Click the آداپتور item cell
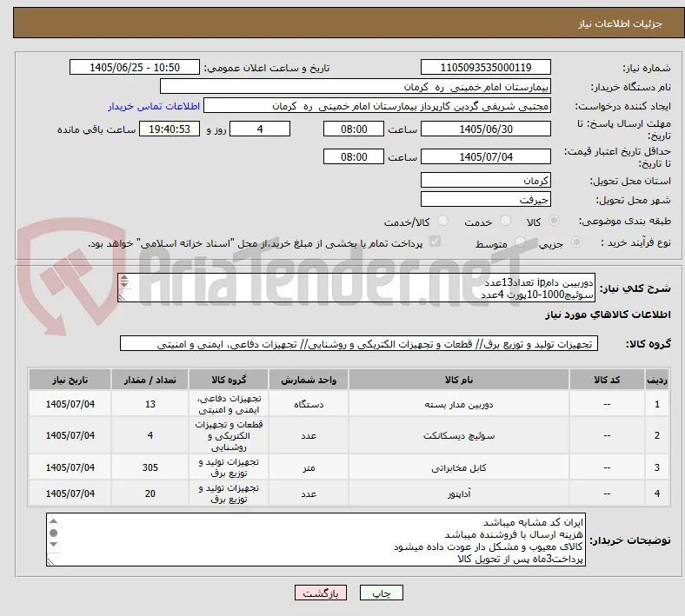 coord(459,493)
